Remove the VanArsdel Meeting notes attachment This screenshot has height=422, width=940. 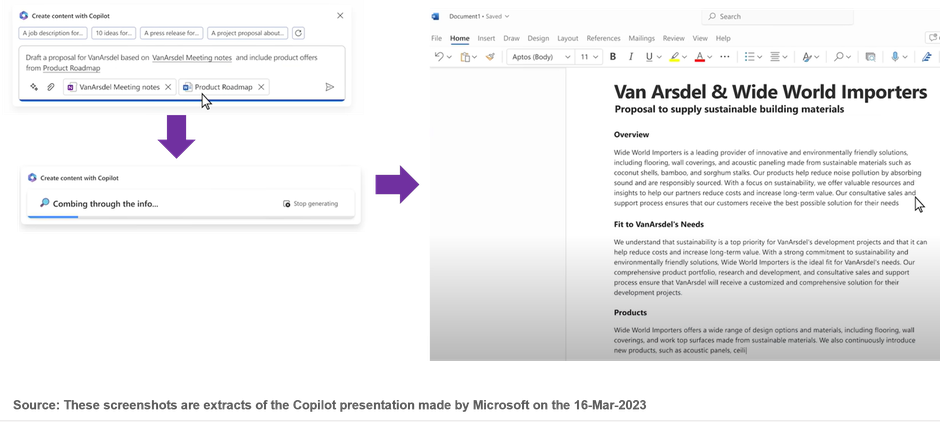pos(168,87)
